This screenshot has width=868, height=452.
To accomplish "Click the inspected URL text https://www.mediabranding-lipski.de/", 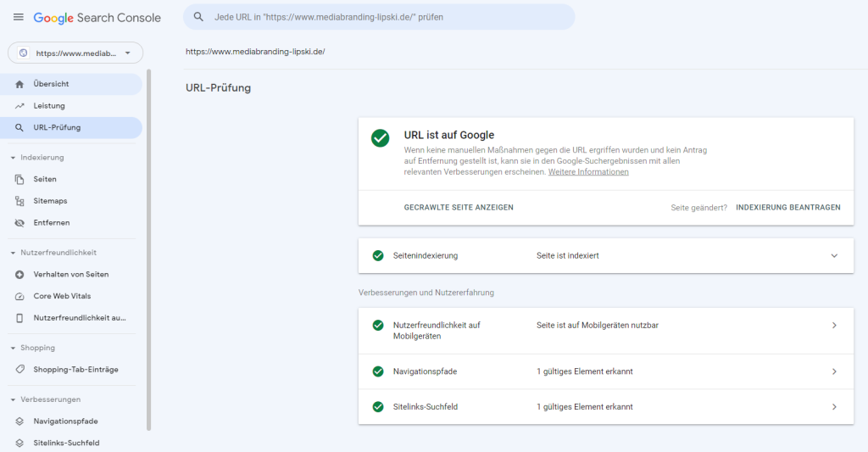I will click(x=255, y=52).
